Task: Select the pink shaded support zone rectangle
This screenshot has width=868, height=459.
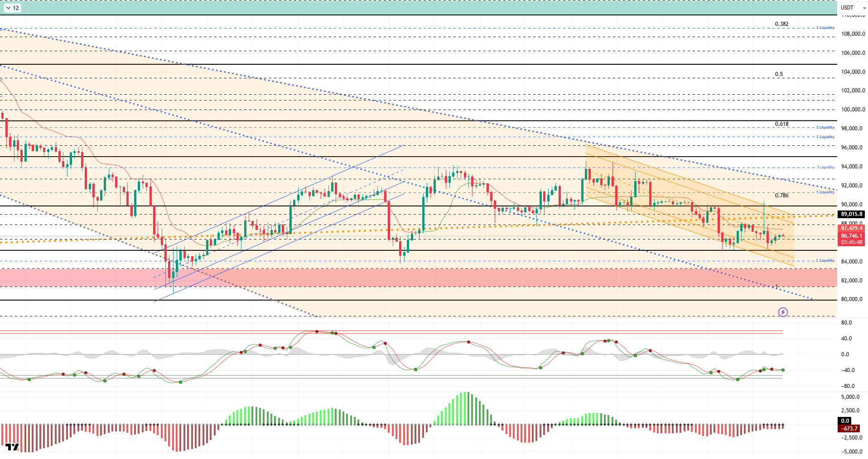Action: 408,277
